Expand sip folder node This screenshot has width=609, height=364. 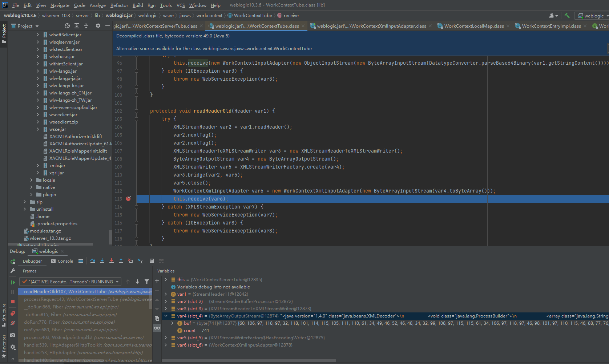pos(25,202)
